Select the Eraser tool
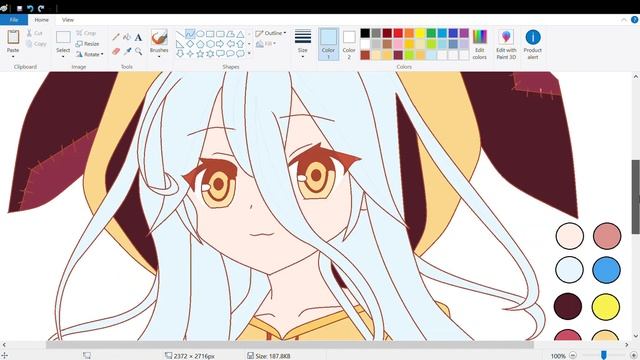Viewport: 640px width, 360px height. click(116, 51)
